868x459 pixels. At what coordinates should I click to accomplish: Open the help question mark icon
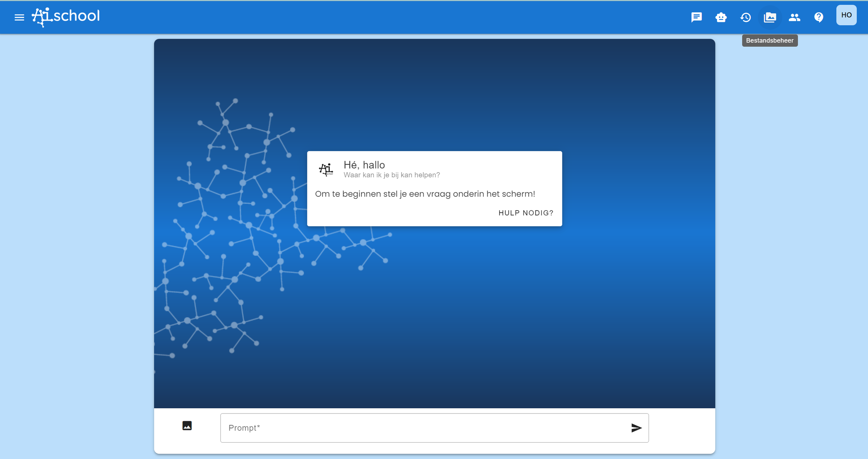coord(819,17)
